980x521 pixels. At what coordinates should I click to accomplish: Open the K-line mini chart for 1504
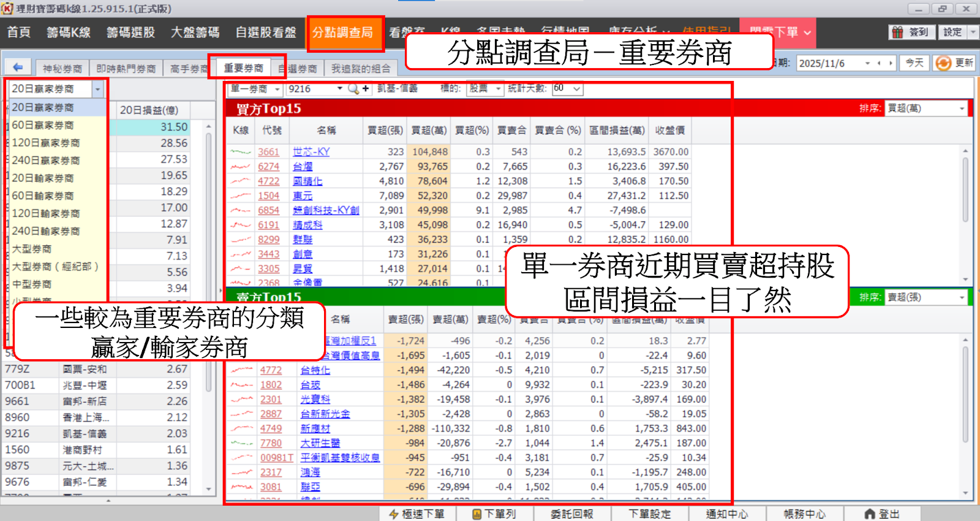tap(241, 196)
